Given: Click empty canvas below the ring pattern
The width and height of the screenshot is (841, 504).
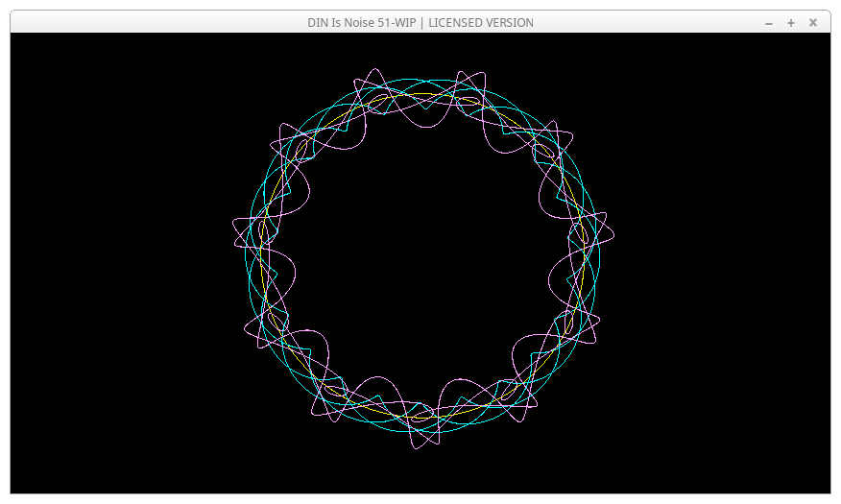Looking at the screenshot, I should tap(422, 475).
